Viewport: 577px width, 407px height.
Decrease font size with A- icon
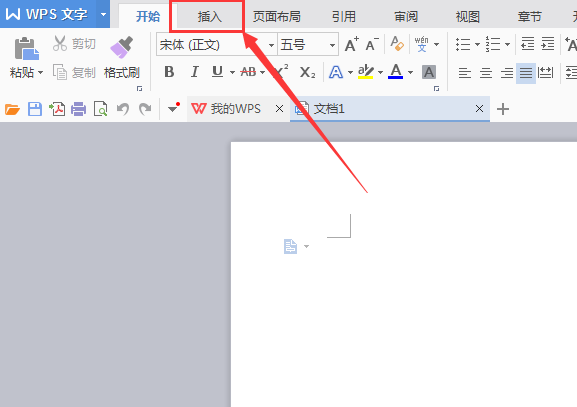pos(372,45)
